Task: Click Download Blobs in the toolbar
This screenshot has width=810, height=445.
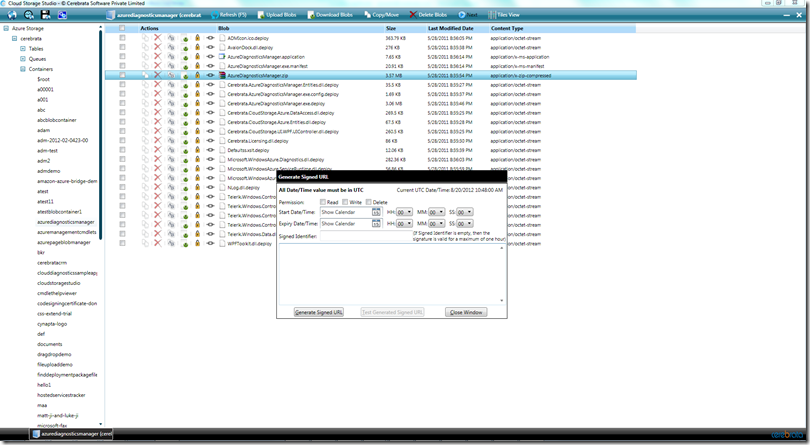Action: [x=330, y=15]
